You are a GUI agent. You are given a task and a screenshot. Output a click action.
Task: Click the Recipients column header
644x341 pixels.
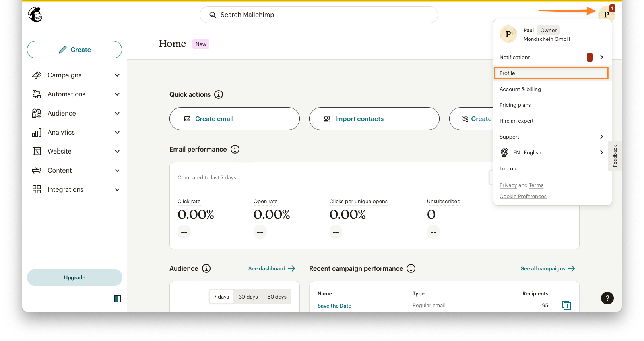535,293
